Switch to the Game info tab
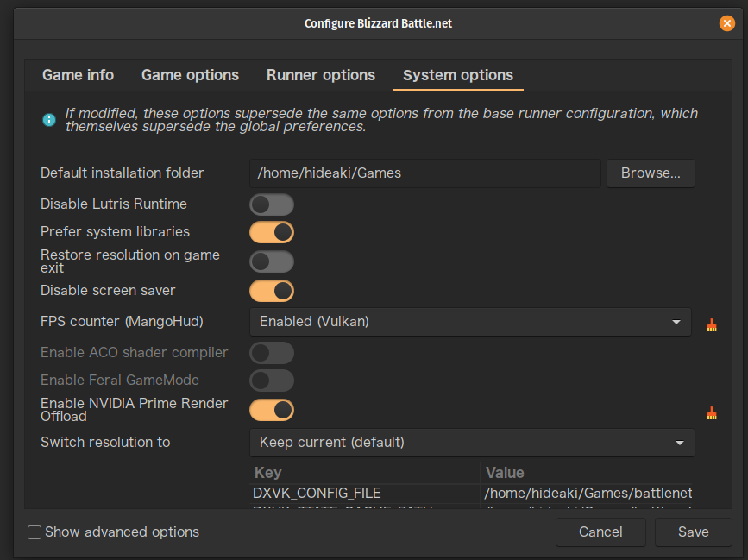This screenshot has height=560, width=748. 78,75
